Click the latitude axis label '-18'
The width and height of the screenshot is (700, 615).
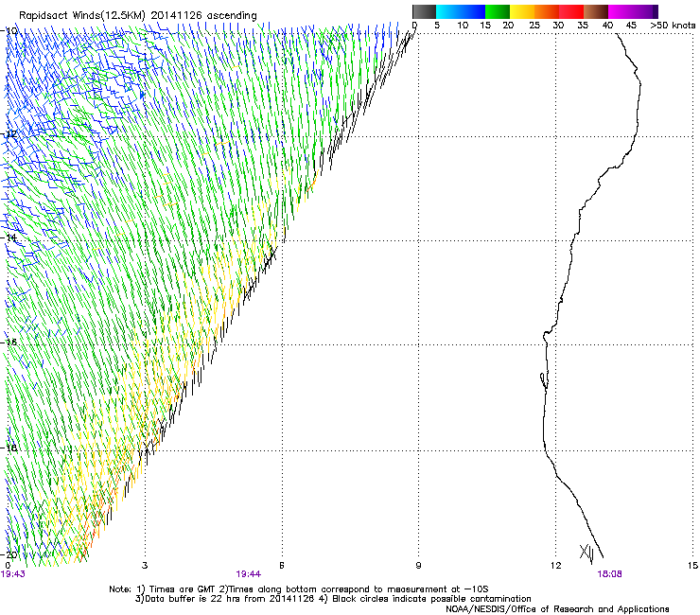pos(9,448)
